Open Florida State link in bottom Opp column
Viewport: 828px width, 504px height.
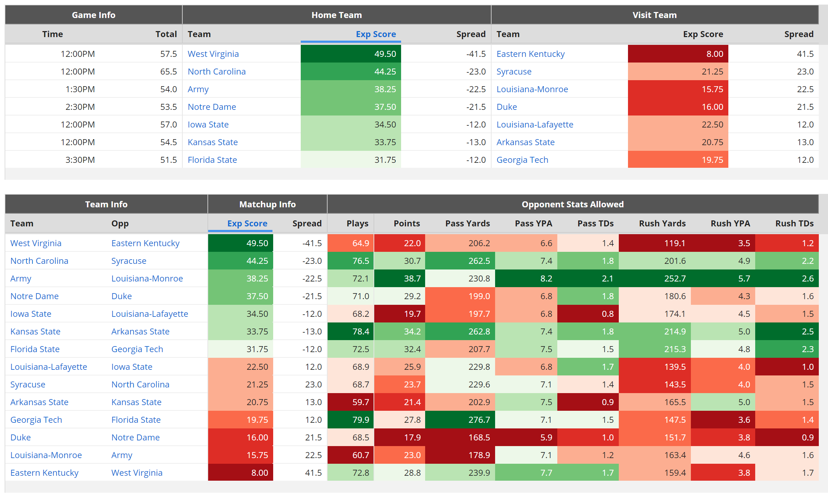pyautogui.click(x=136, y=420)
